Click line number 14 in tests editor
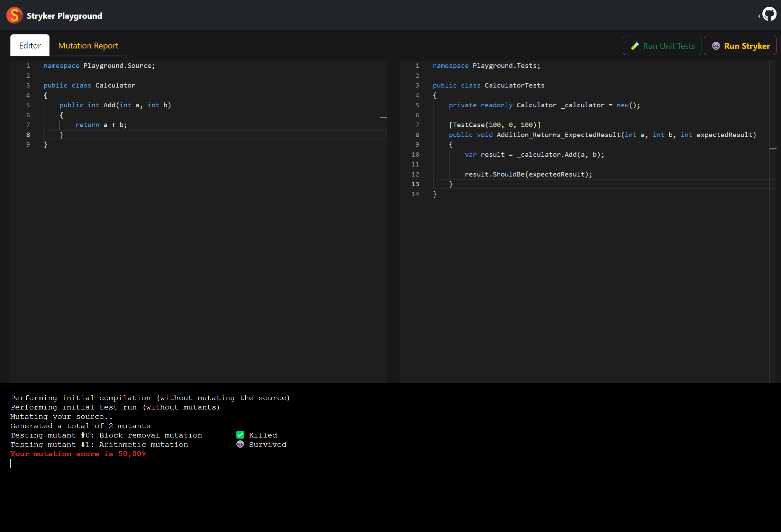This screenshot has height=532, width=781. (415, 194)
